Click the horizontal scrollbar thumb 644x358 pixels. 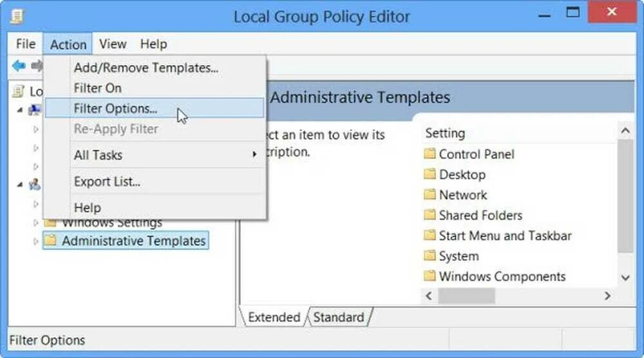[x=466, y=296]
